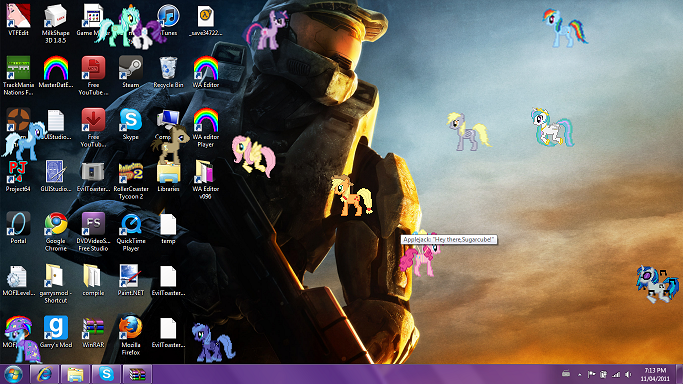Launch RollerCoaster Tycoon 2
The image size is (683, 384).
(131, 173)
